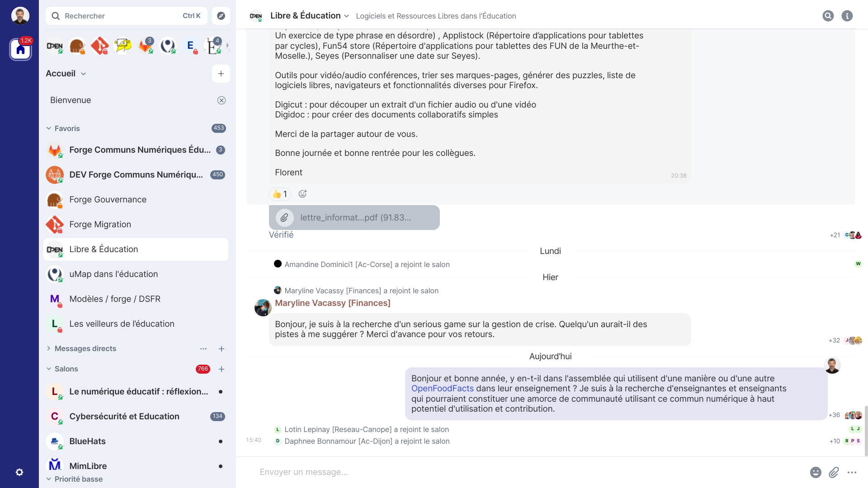The height and width of the screenshot is (488, 868).
Task: Click the Envoyer un message input
Action: 529,472
